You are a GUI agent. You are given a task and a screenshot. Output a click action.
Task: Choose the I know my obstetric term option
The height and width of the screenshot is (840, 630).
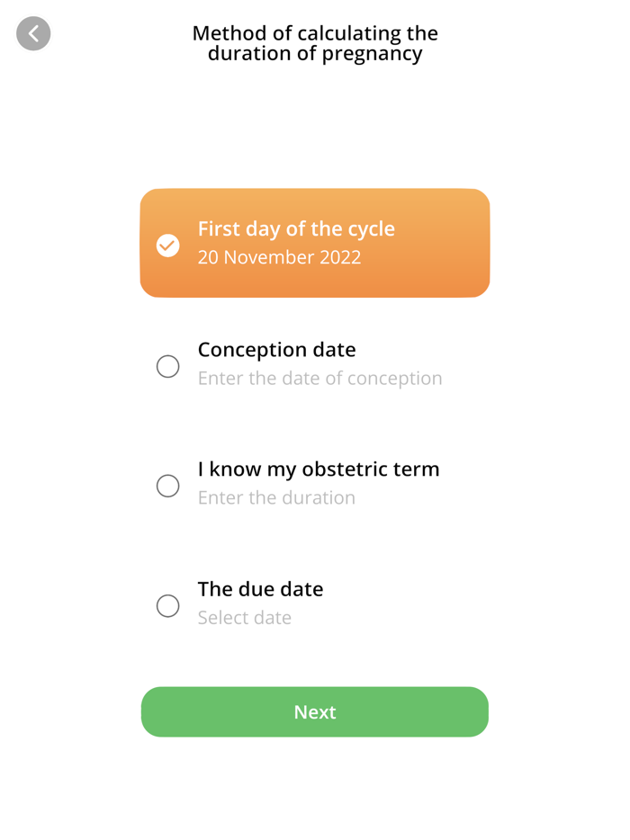pos(167,486)
